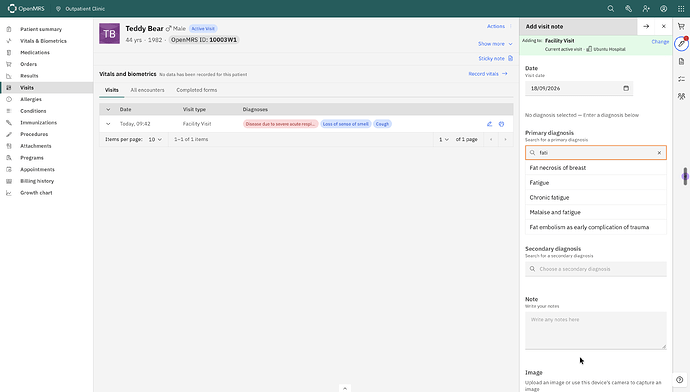690x392 pixels.
Task: Open the order basket cart icon
Action: click(681, 26)
